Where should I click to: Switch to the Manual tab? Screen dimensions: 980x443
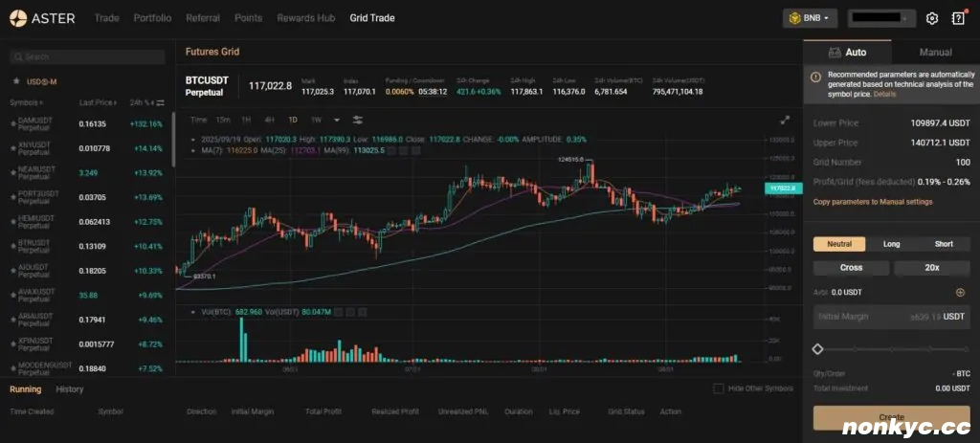click(x=936, y=53)
